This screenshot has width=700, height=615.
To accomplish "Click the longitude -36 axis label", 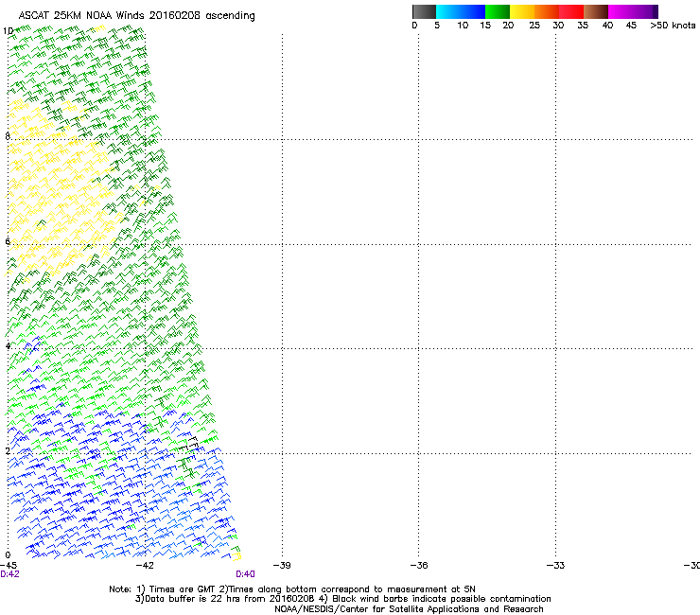I will click(x=419, y=566).
